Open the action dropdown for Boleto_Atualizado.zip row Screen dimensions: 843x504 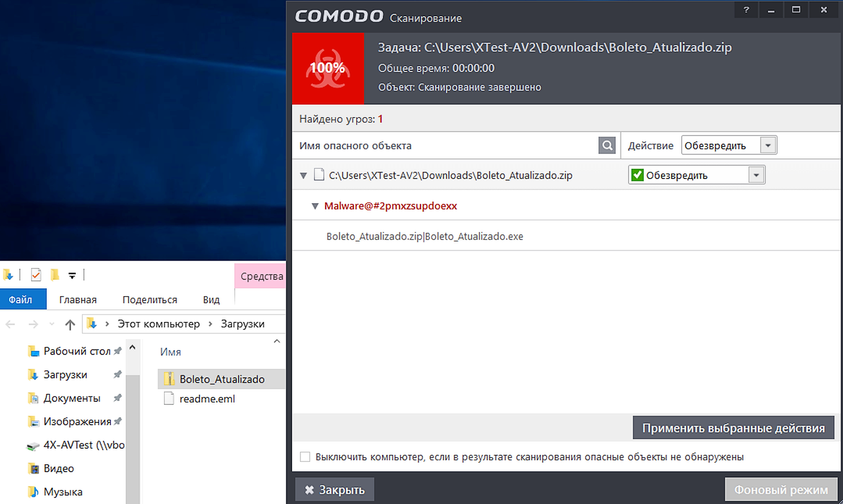click(x=756, y=175)
